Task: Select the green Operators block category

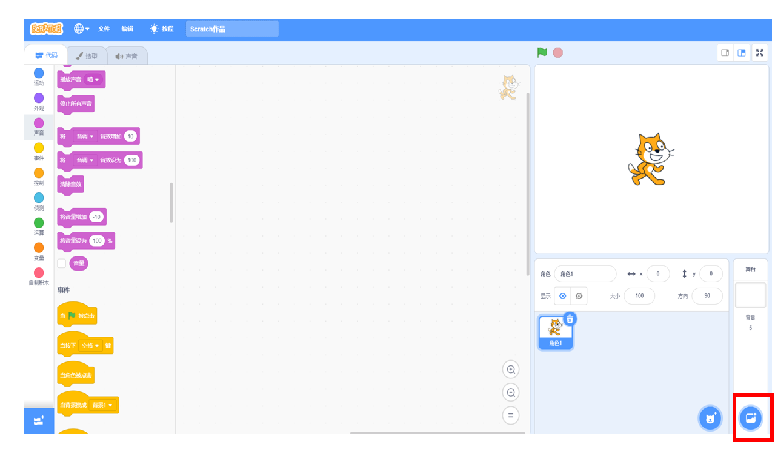Action: coord(39,226)
